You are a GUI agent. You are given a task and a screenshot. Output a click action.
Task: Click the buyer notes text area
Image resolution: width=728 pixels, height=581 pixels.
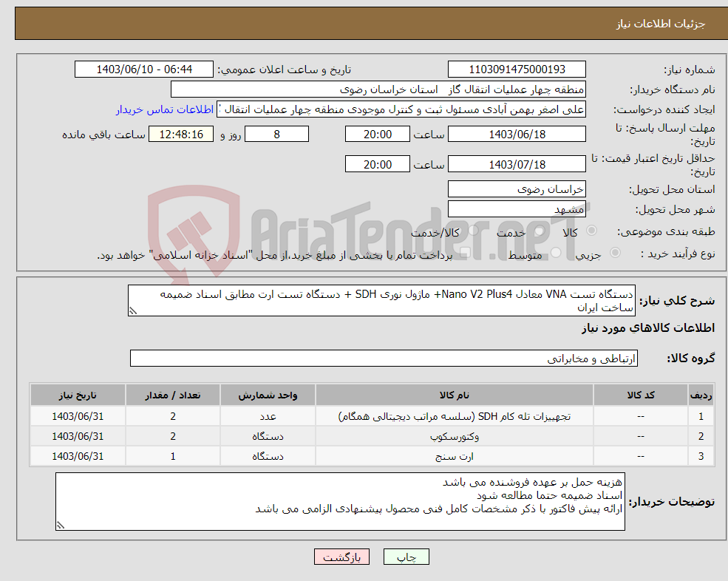click(340, 502)
